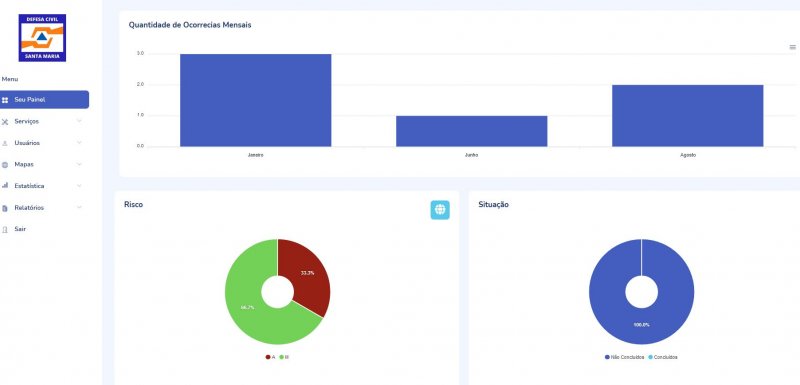Screen dimensions: 800x385
Task: Select the Janeiro bar in monthly chart
Action: click(256, 100)
